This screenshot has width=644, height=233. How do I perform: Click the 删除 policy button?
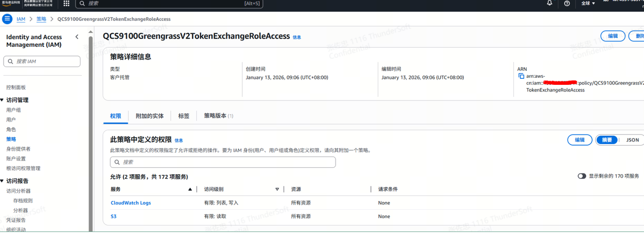click(637, 36)
